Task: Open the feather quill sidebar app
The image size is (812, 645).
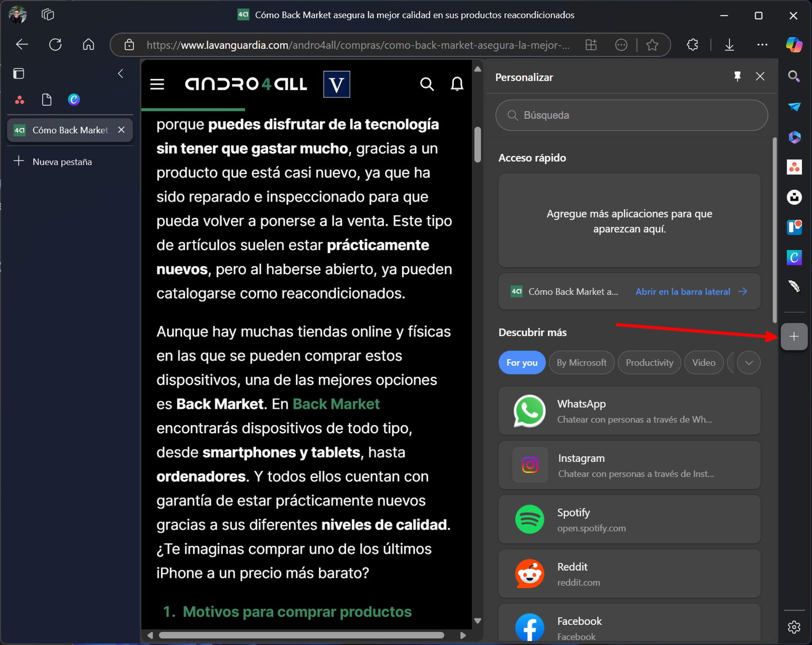Action: (794, 287)
